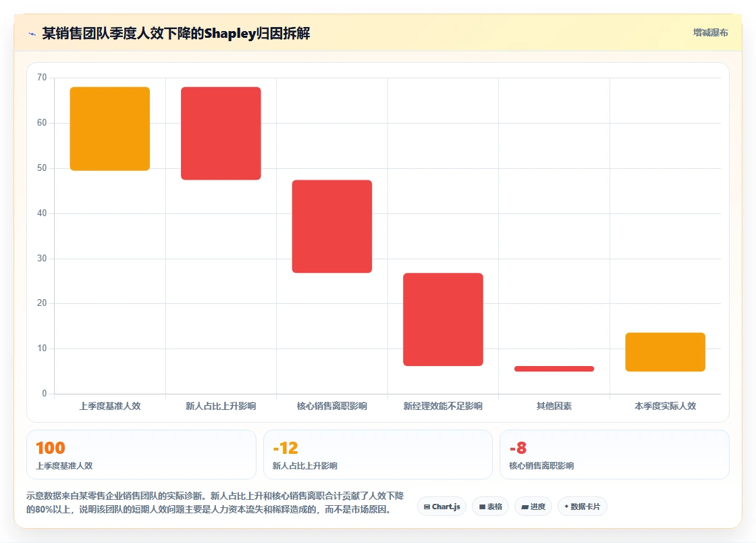This screenshot has width=756, height=543.
Task: Click the 数据卡片 chip
Action: click(x=582, y=507)
